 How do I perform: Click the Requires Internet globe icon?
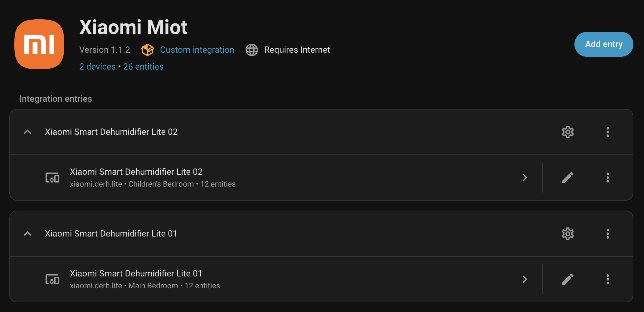point(251,50)
